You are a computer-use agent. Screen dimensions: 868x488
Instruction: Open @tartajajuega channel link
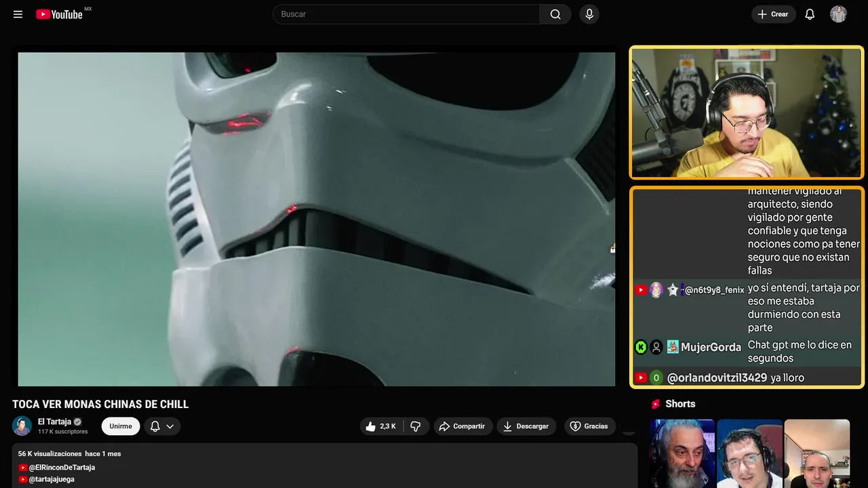click(52, 479)
